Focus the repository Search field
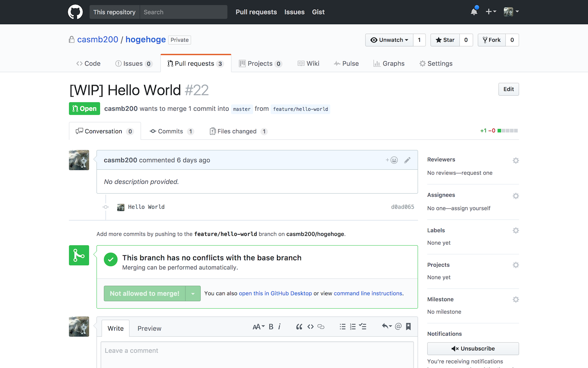This screenshot has height=368, width=588. [x=183, y=12]
